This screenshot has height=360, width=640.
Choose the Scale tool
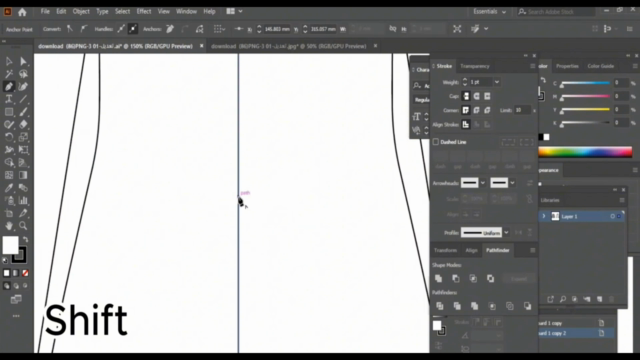pyautogui.click(x=23, y=137)
